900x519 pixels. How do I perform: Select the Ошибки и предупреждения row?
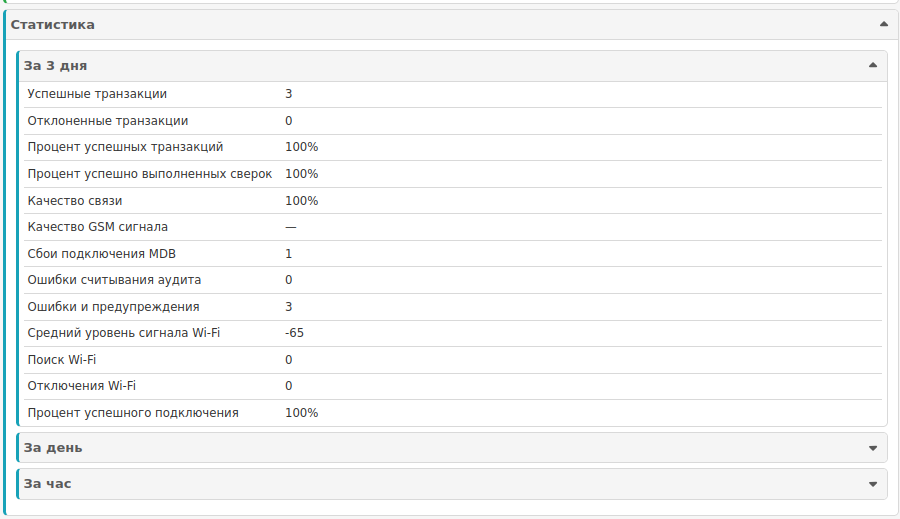[x=453, y=307]
